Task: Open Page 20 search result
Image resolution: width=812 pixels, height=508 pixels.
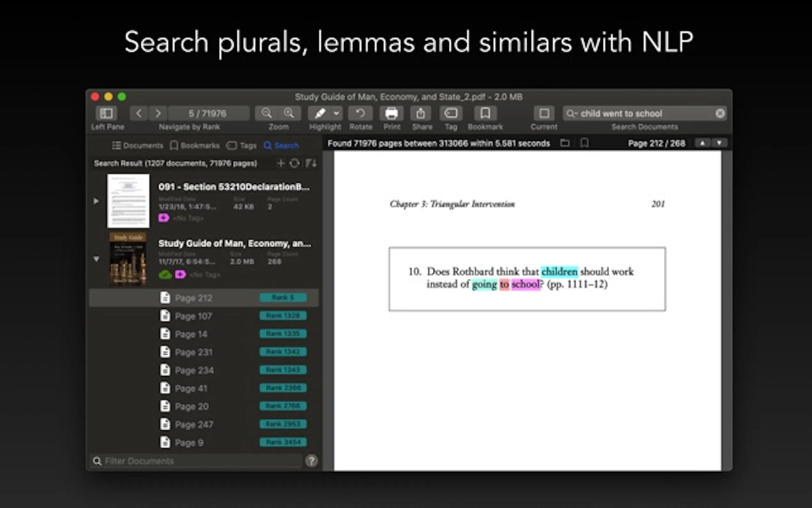Action: (x=204, y=407)
